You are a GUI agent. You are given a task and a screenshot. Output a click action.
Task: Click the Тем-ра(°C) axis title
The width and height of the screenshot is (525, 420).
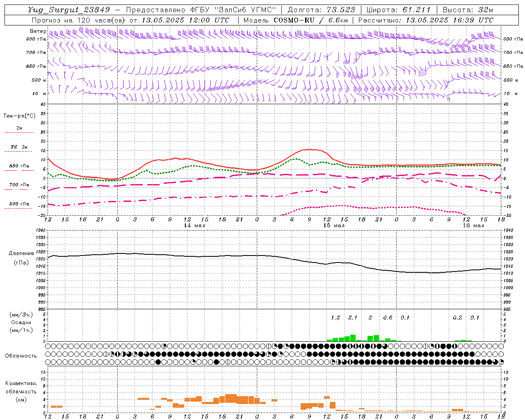point(19,116)
